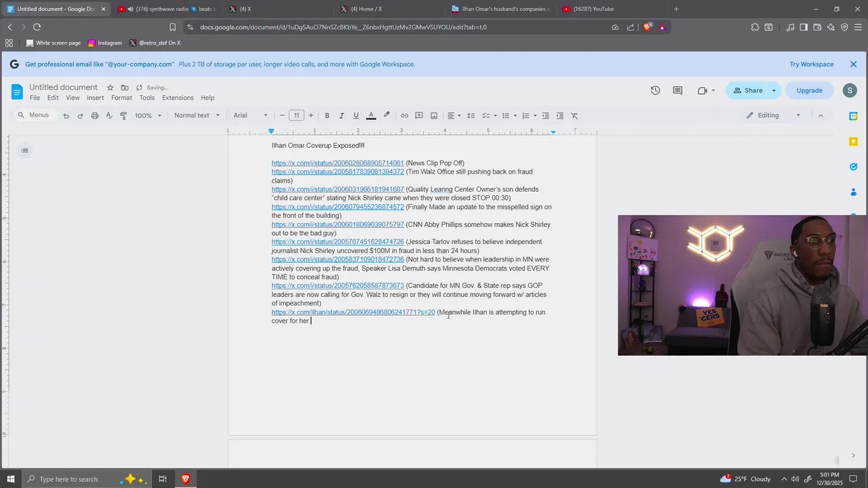Open the link ending 2006028068905714061

pyautogui.click(x=338, y=163)
